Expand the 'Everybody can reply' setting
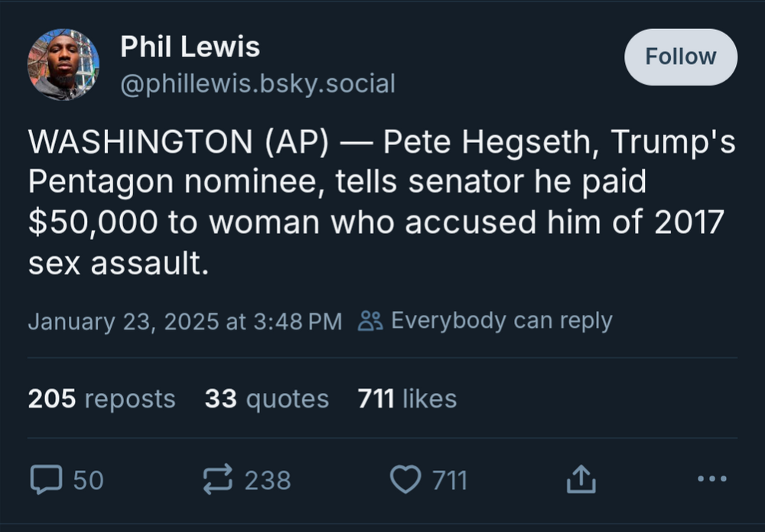 (x=497, y=320)
